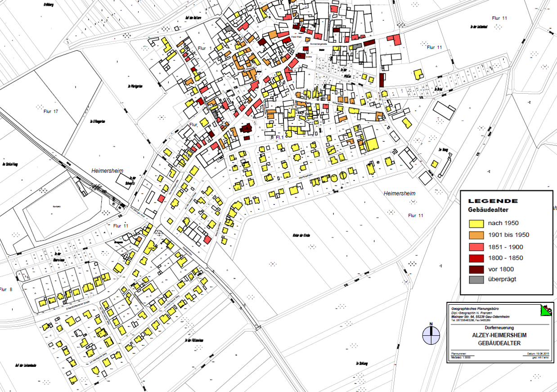
Task: Click the 'Gebäudealter' legend subtitle
Action: [488, 209]
